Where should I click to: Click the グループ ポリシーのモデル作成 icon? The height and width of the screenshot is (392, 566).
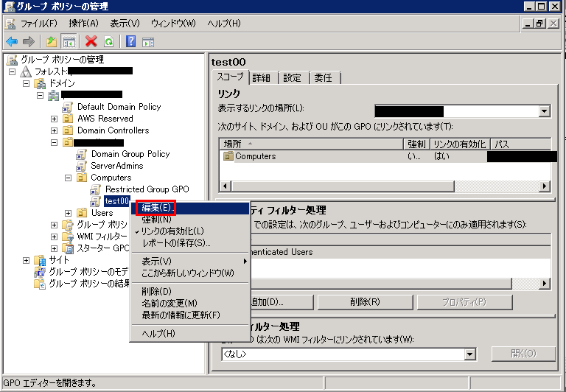pos(40,272)
